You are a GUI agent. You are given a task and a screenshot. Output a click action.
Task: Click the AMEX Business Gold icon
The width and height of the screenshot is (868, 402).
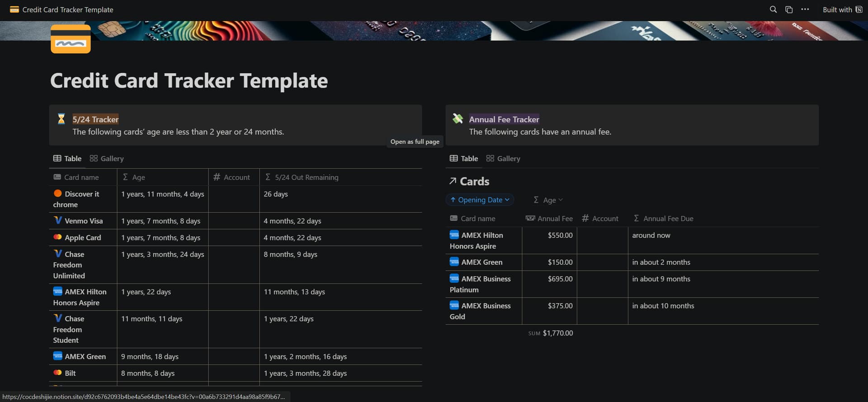coord(454,305)
